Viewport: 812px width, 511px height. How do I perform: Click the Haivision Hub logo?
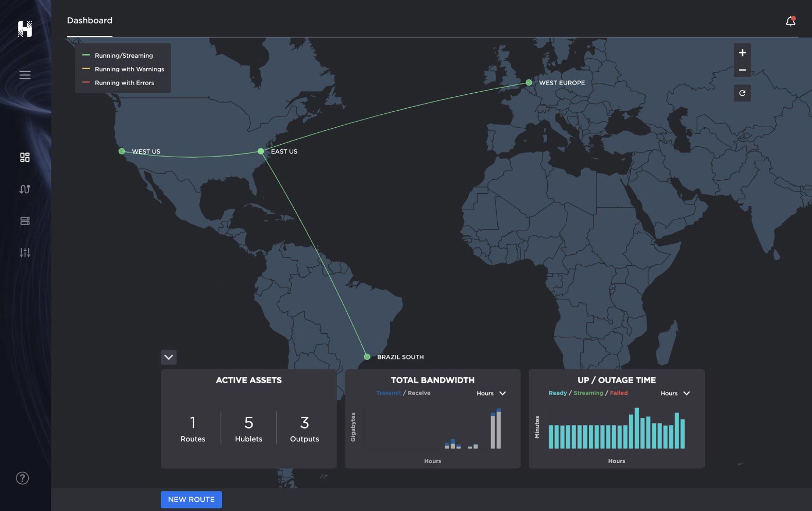[x=25, y=29]
